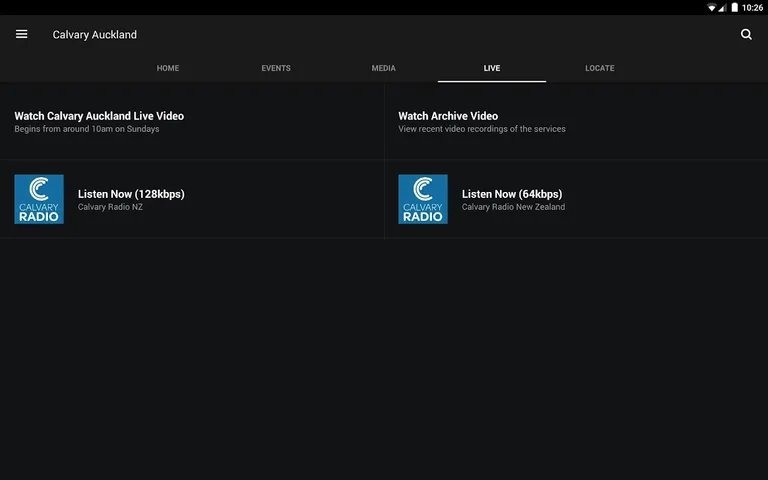768x480 pixels.
Task: Tap the cellular signal icon
Action: click(x=722, y=7)
